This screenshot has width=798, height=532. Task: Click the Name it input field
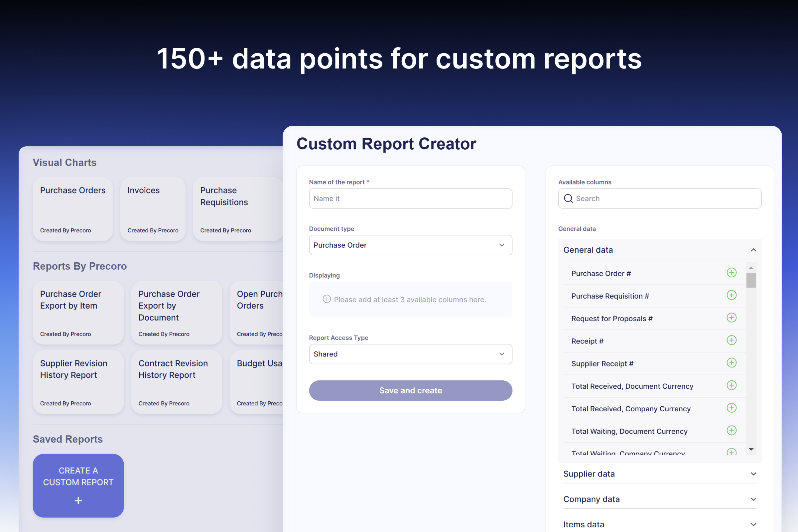410,199
